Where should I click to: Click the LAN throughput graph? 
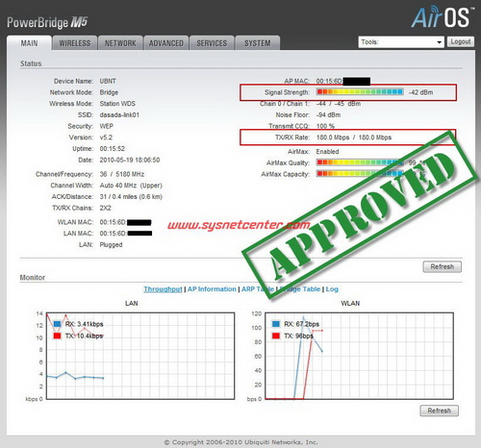[x=140, y=356]
